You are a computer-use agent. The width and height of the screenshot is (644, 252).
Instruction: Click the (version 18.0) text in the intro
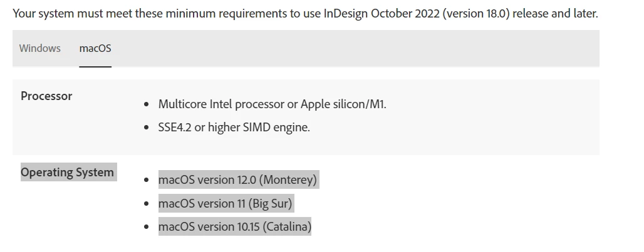(x=475, y=14)
